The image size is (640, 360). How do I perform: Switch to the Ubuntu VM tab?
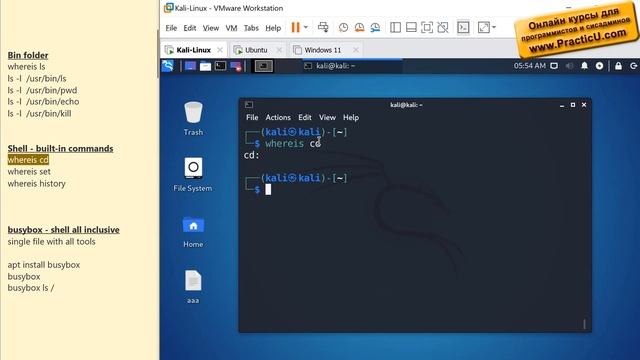[x=256, y=50]
